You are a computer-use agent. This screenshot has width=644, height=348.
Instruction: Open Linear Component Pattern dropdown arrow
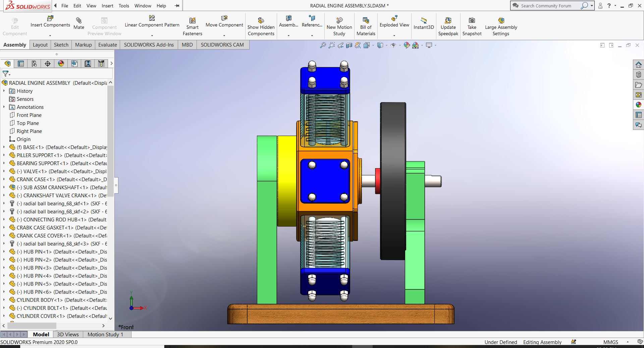pos(152,36)
